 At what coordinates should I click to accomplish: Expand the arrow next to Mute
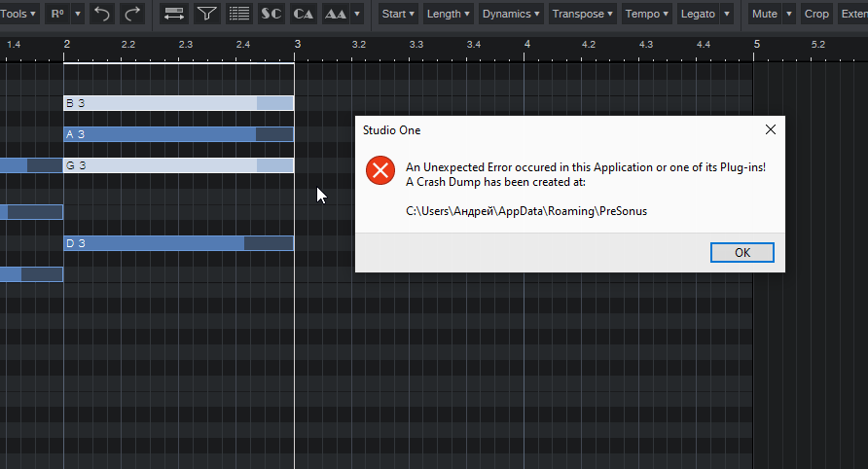tap(789, 14)
